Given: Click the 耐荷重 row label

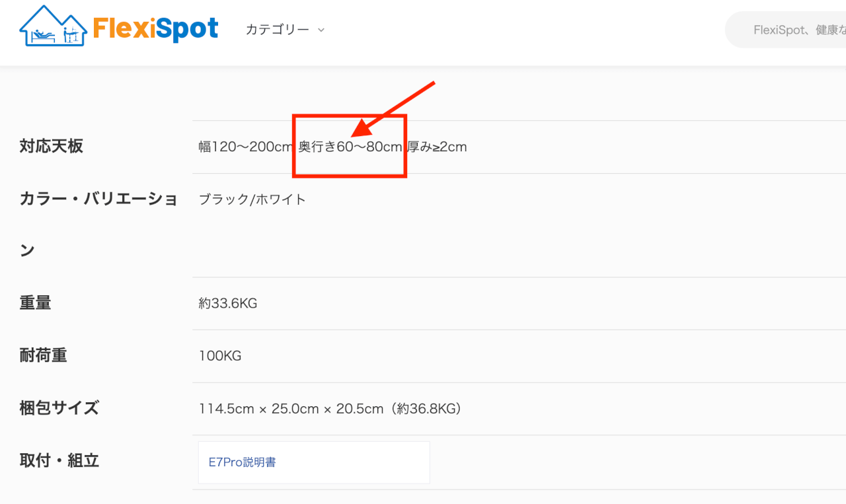Looking at the screenshot, I should (x=44, y=355).
